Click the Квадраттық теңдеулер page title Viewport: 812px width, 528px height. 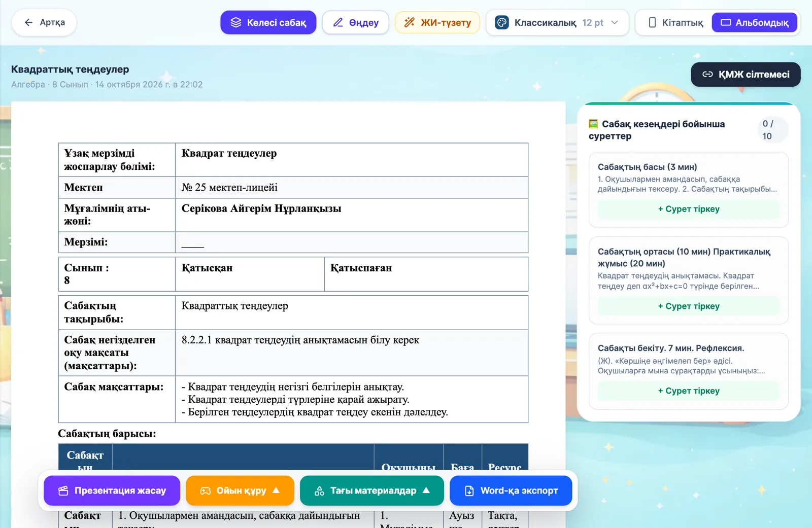[x=70, y=69]
